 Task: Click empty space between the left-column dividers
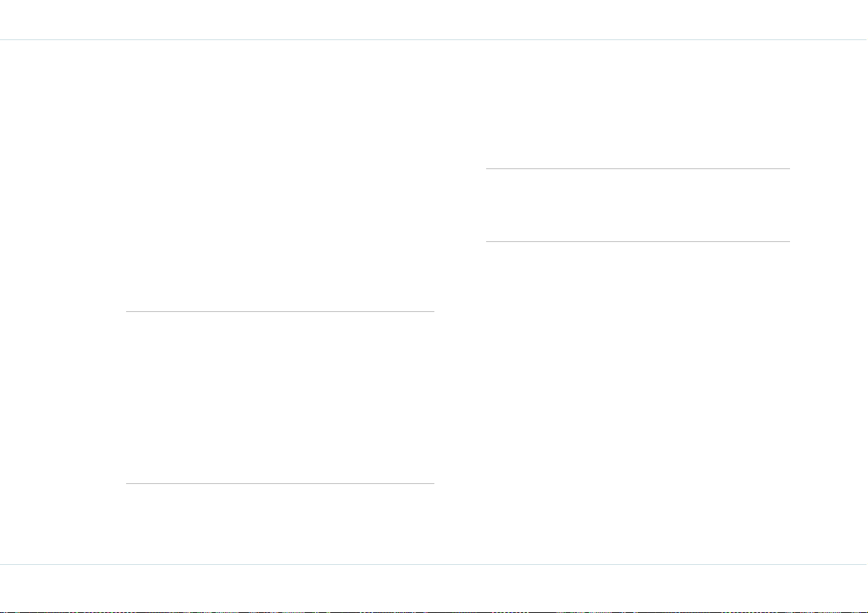tap(280, 397)
